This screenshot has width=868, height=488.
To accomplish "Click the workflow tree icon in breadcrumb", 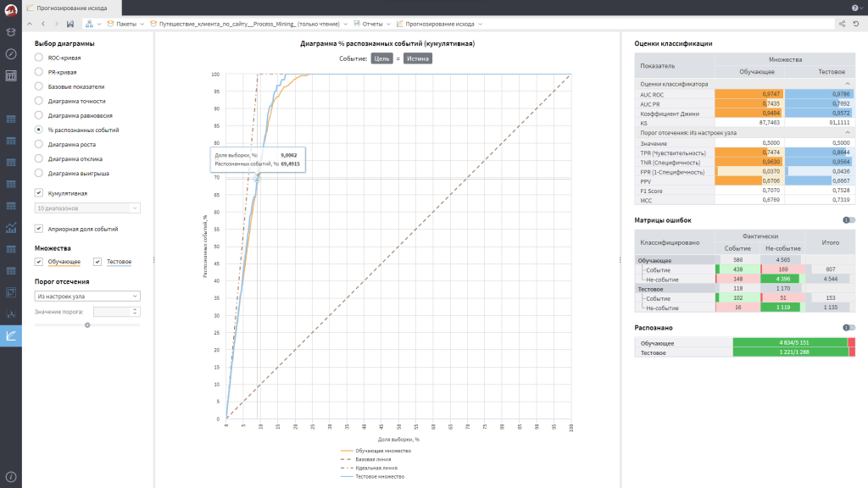I will tap(89, 24).
